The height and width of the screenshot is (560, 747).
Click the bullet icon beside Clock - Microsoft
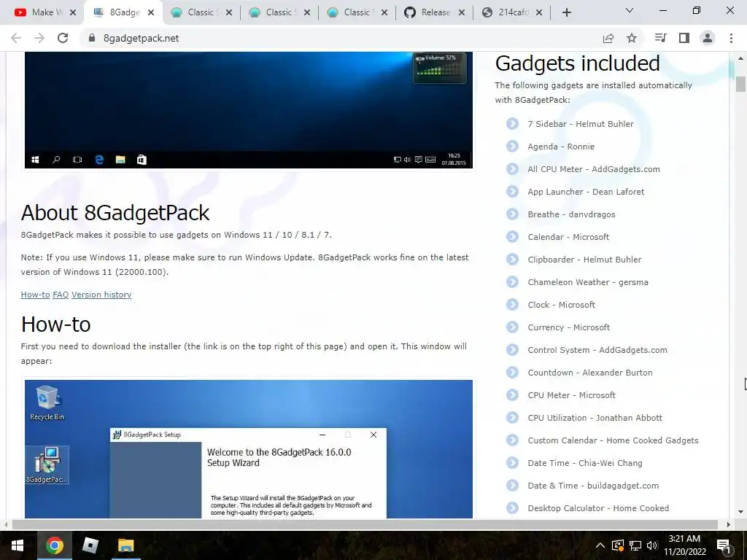pyautogui.click(x=512, y=305)
